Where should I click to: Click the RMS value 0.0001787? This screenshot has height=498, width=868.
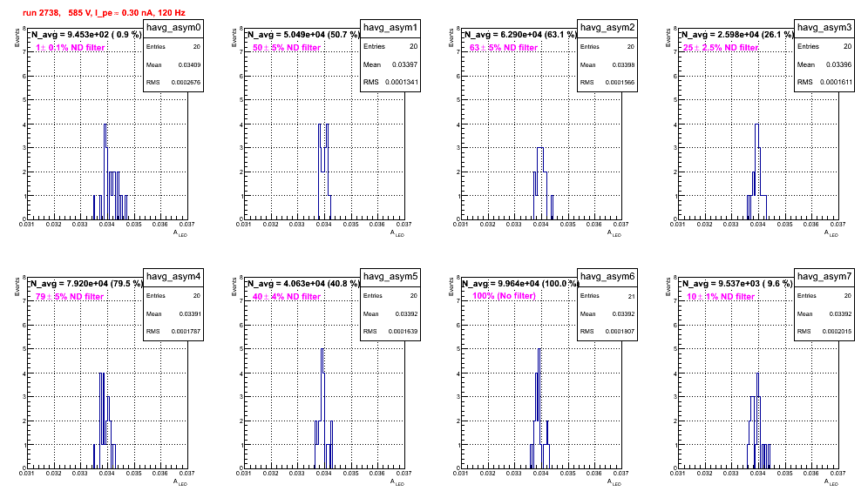coord(186,332)
